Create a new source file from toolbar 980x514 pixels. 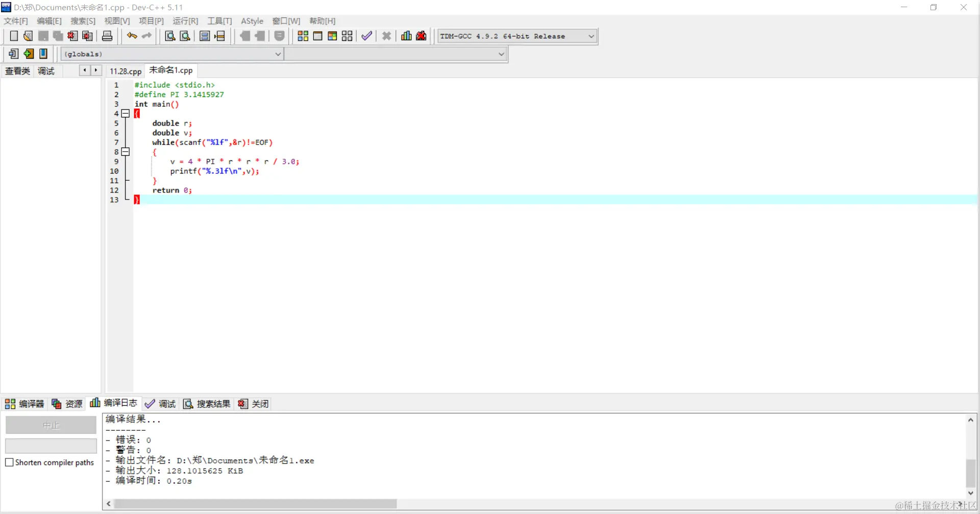tap(14, 36)
